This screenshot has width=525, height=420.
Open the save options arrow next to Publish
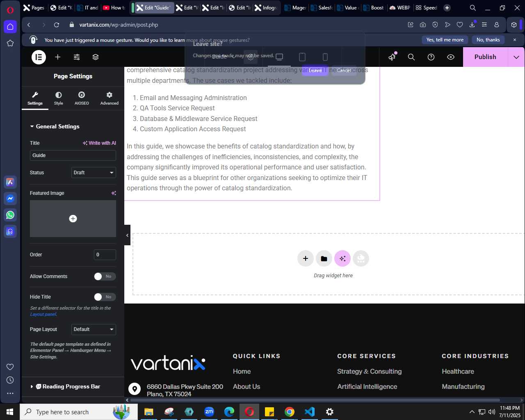click(x=516, y=57)
